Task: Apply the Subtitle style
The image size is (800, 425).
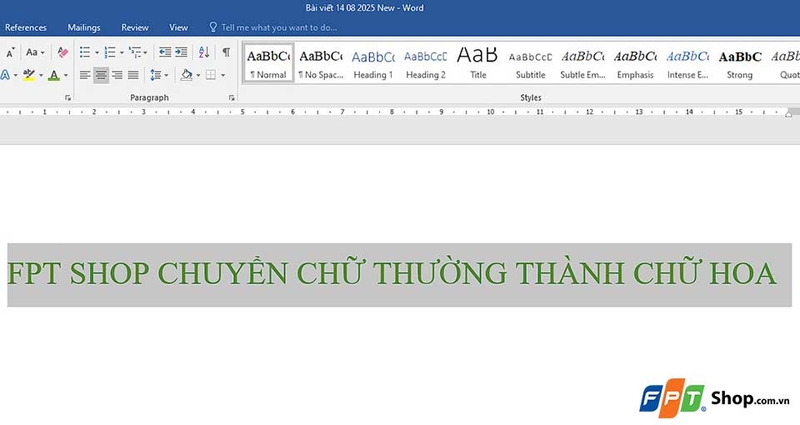Action: 531,63
